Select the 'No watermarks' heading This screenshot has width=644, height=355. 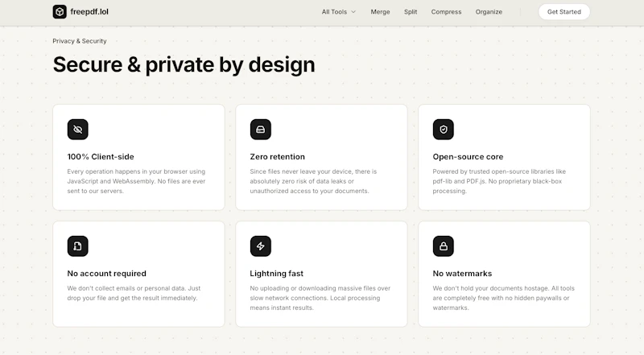pyautogui.click(x=462, y=273)
